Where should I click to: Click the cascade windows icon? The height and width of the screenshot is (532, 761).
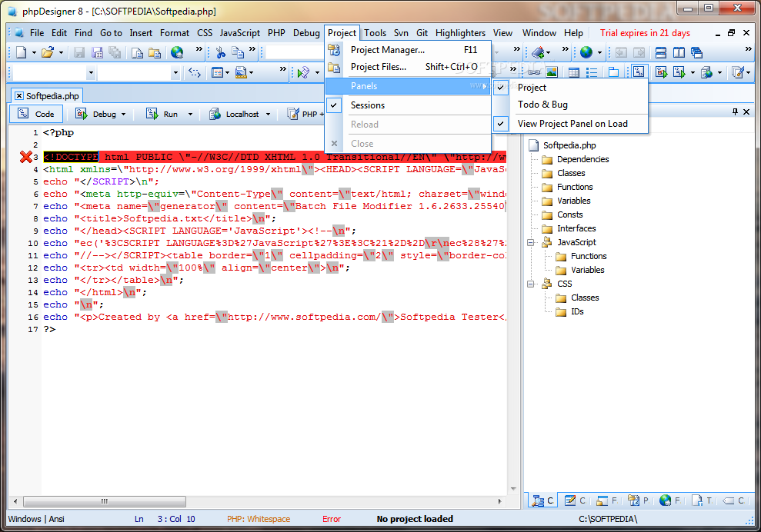pos(696,52)
